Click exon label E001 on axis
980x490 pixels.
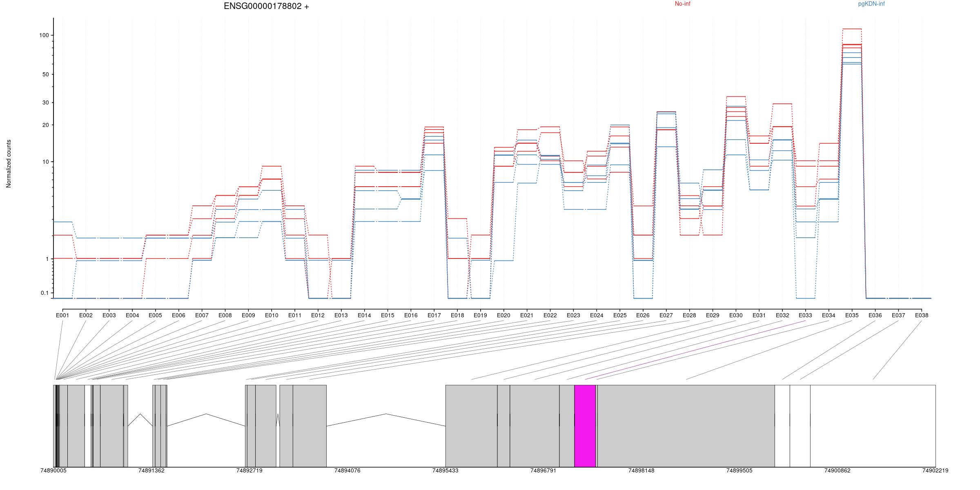(62, 315)
